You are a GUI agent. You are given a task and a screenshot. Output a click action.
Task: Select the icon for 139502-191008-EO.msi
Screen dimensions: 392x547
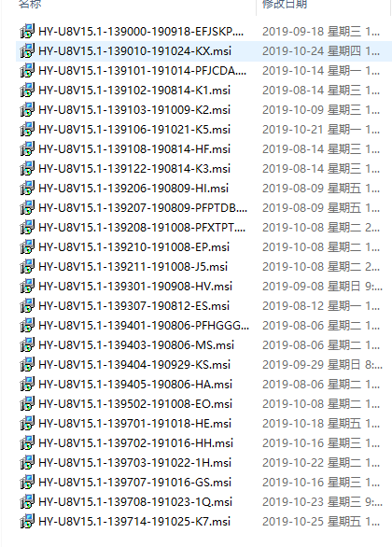point(27,403)
